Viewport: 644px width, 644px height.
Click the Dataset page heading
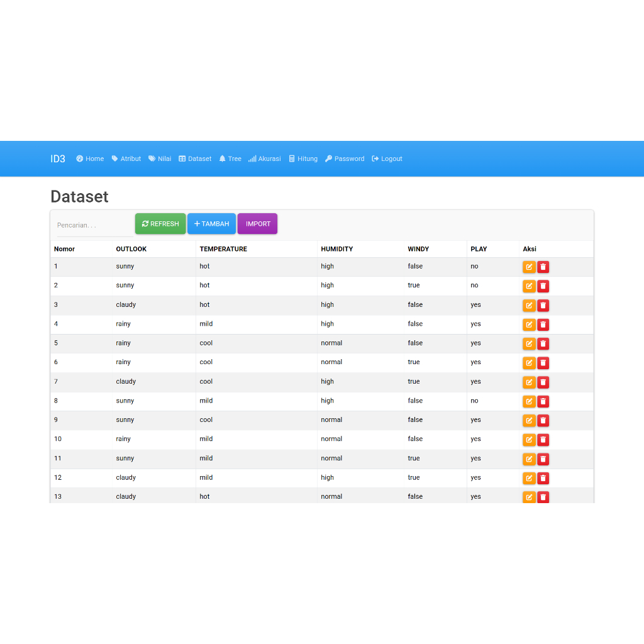tap(80, 196)
